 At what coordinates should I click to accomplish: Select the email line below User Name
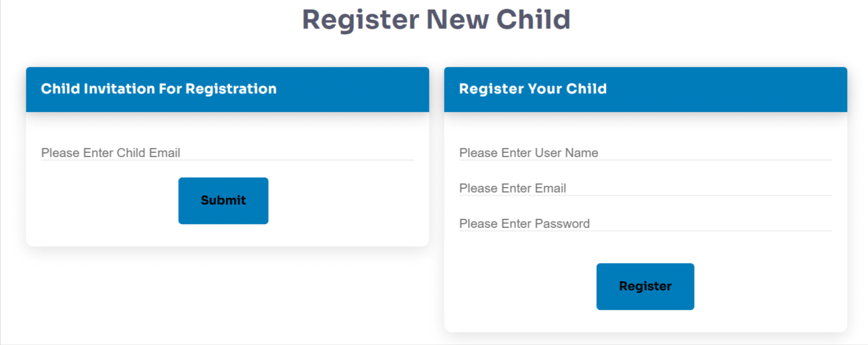pos(645,188)
